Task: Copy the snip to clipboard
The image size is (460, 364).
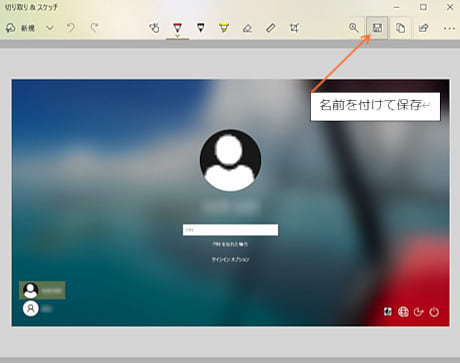Action: (400, 28)
